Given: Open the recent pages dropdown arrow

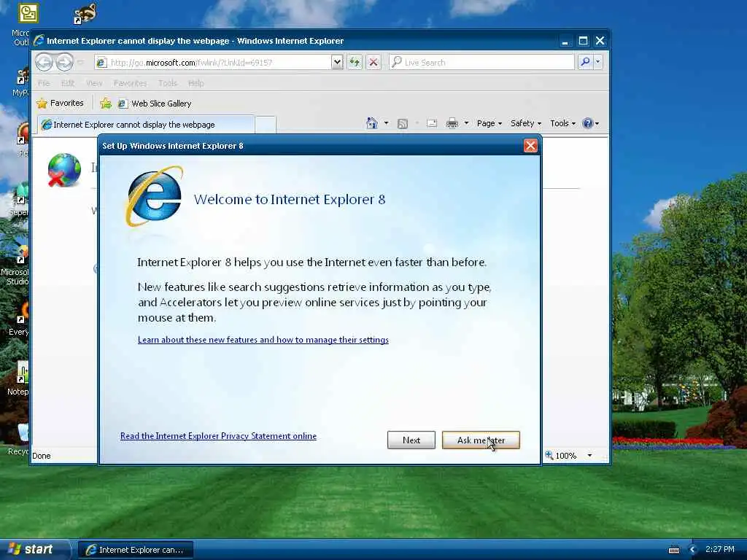Looking at the screenshot, I should tap(80, 63).
